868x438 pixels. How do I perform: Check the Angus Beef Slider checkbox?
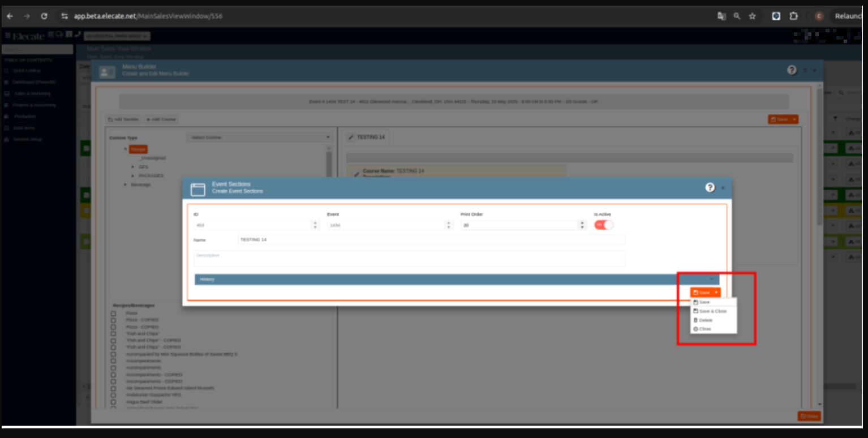(x=114, y=402)
